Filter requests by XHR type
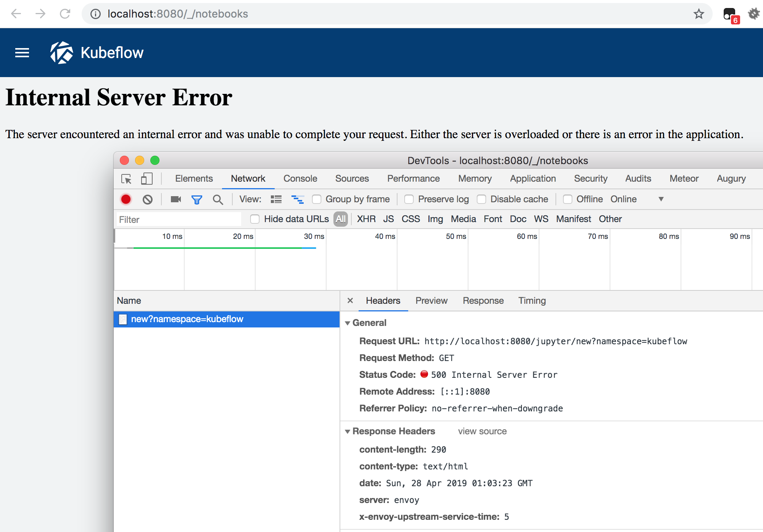The image size is (763, 532). 366,219
